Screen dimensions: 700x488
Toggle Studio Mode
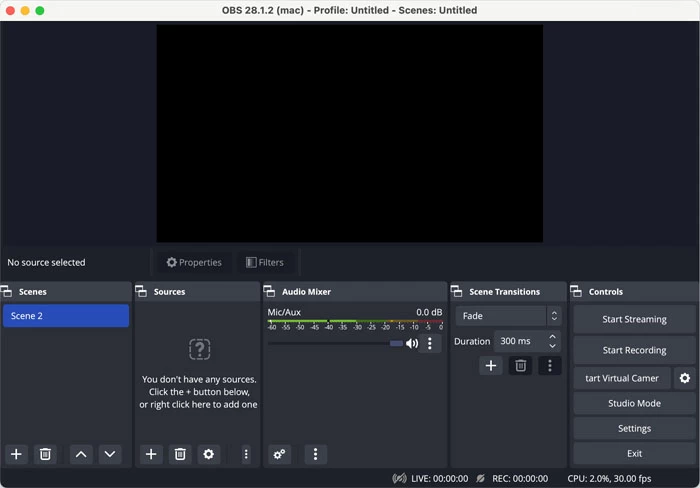point(634,403)
